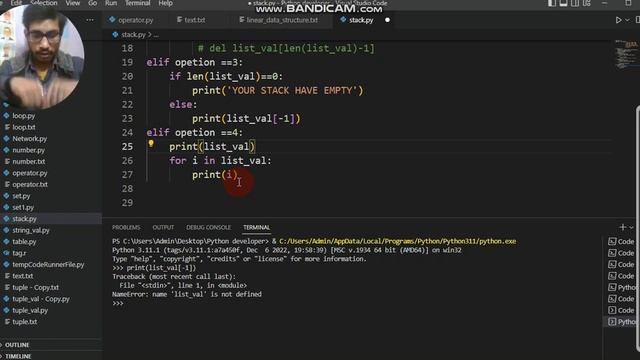Click the python.exe path link in terminal
This screenshot has width=640, height=360.
tap(398, 241)
